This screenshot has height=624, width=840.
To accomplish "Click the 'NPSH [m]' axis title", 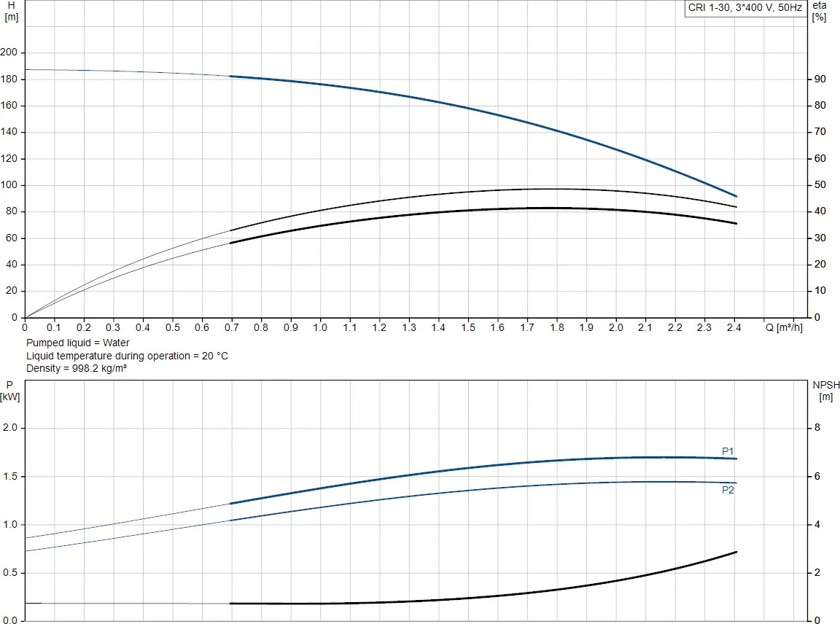I will [x=826, y=391].
